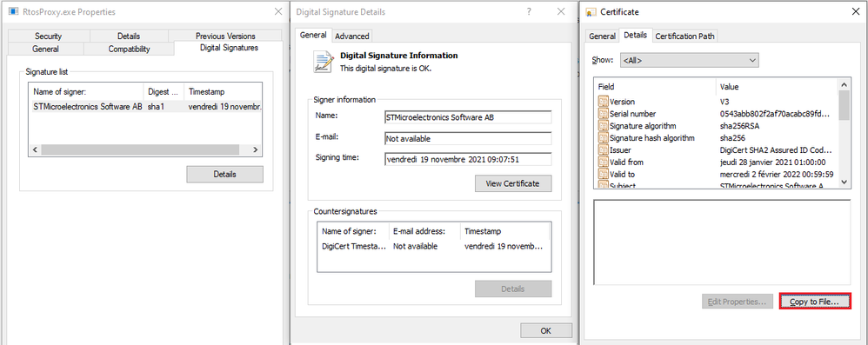Click the help question mark in Digital Signature Details
Image resolution: width=868 pixels, height=345 pixels.
click(529, 11)
